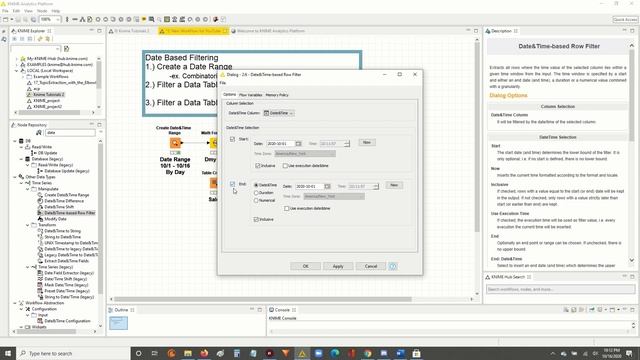This screenshot has width=640, height=360.
Task: Click the KNIME icon in the taskbar
Action: pos(302,353)
